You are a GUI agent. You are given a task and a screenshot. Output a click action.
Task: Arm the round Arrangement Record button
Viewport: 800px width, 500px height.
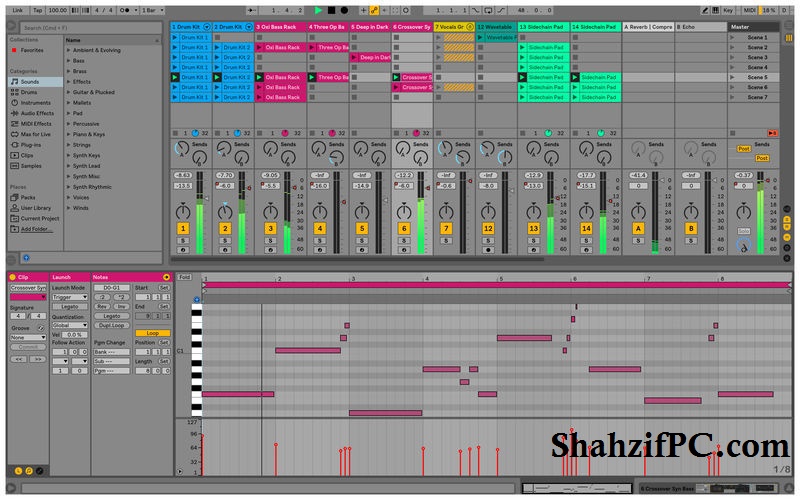pyautogui.click(x=344, y=10)
